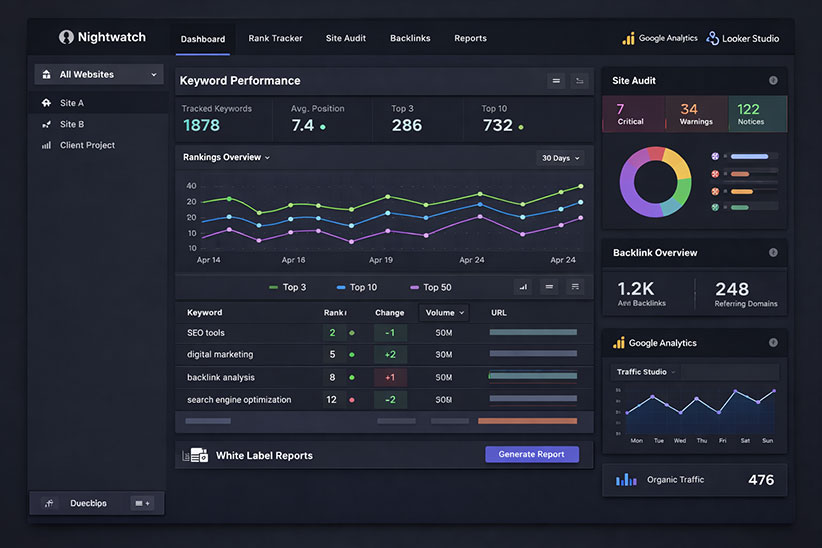This screenshot has height=548, width=822.
Task: Switch to the Rank Tracker tab
Action: click(x=275, y=38)
